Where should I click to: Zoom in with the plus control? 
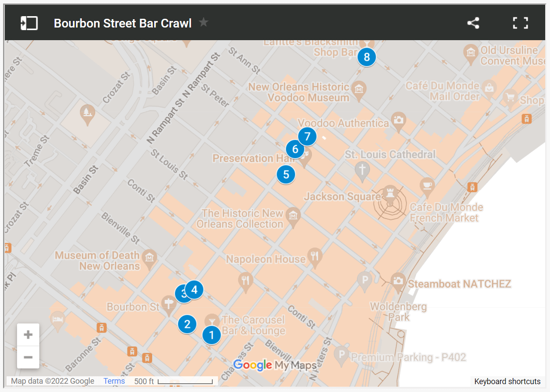[28, 334]
